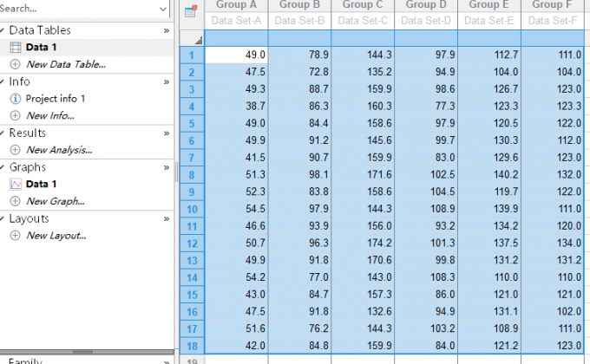Click the select-all corner triangle
This screenshot has width=590, height=364.
(199, 40)
